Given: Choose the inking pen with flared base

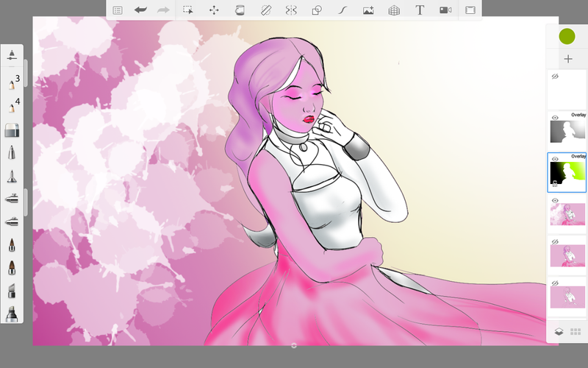Looking at the screenshot, I should click(x=12, y=176).
